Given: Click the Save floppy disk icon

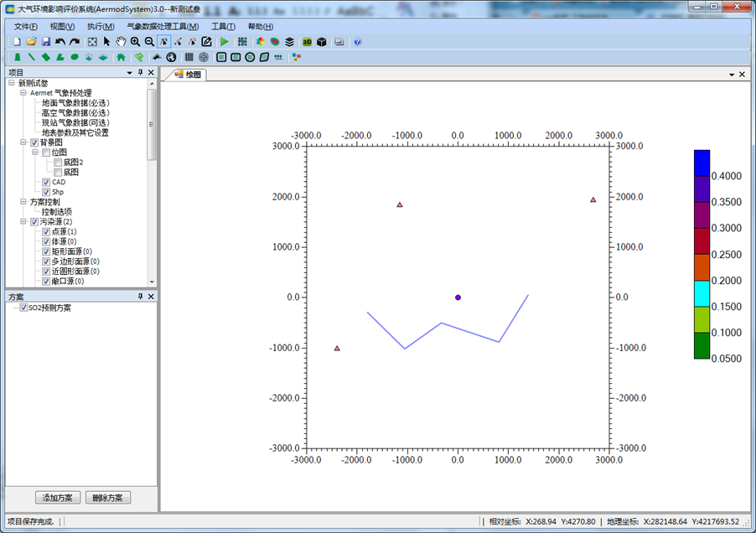Looking at the screenshot, I should click(45, 41).
